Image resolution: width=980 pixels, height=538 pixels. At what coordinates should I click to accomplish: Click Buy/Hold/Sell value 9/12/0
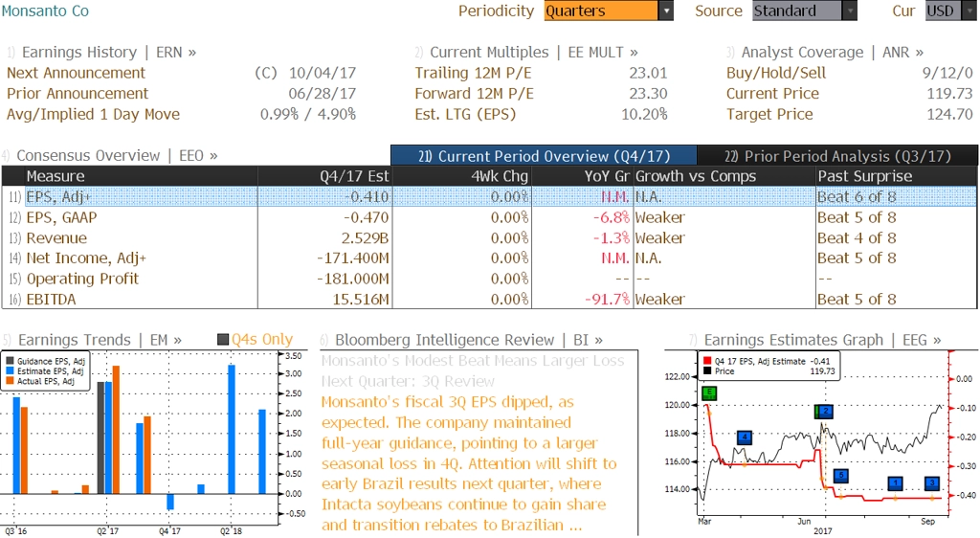click(947, 73)
